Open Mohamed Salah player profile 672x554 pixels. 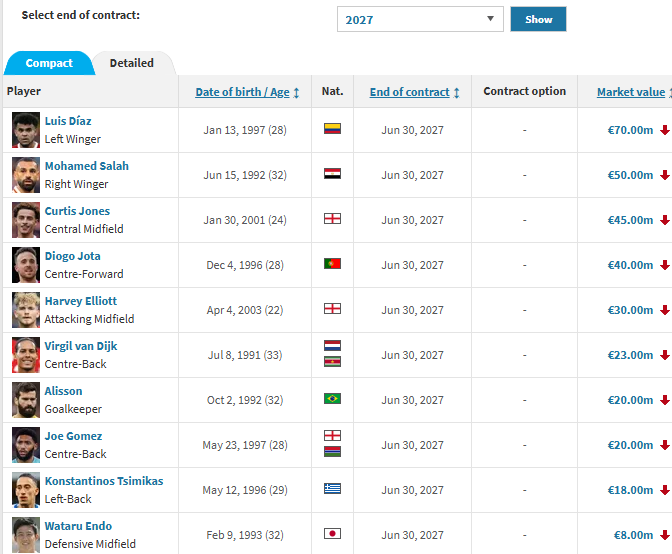(87, 166)
